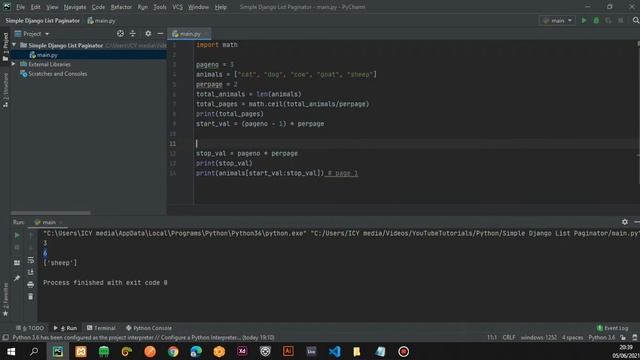Screen dimensions: 640x360
Task: Rerun main in the Run panel
Action: (x=17, y=235)
